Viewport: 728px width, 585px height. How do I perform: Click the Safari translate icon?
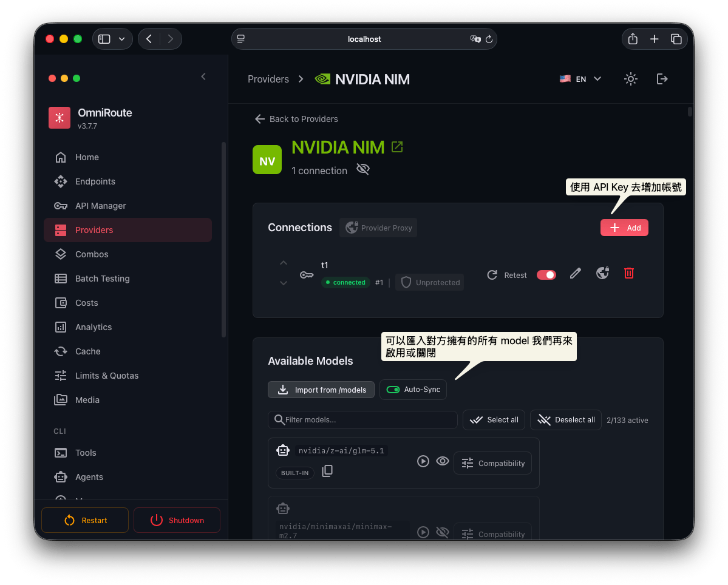(475, 39)
